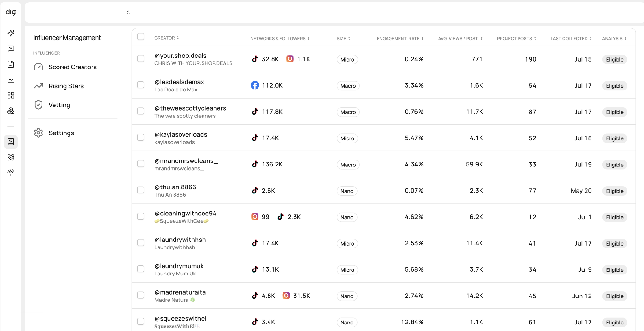644x331 pixels.
Task: Sort by Project Posts column
Action: click(x=516, y=38)
